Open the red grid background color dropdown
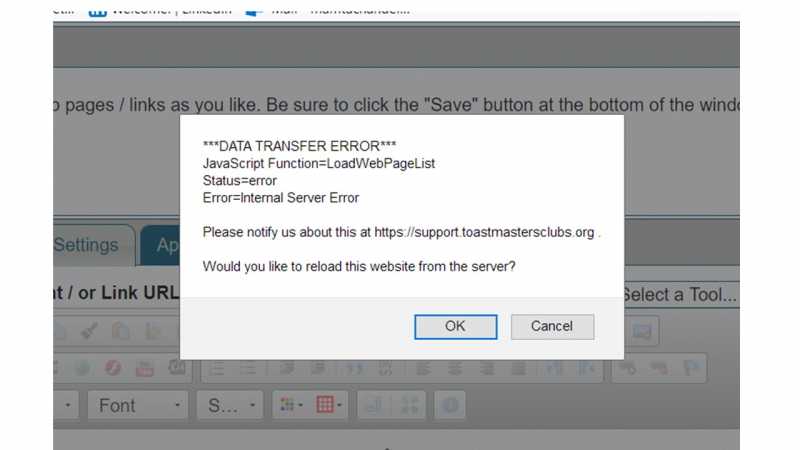Viewport: 800px width, 450px height. pos(329,405)
